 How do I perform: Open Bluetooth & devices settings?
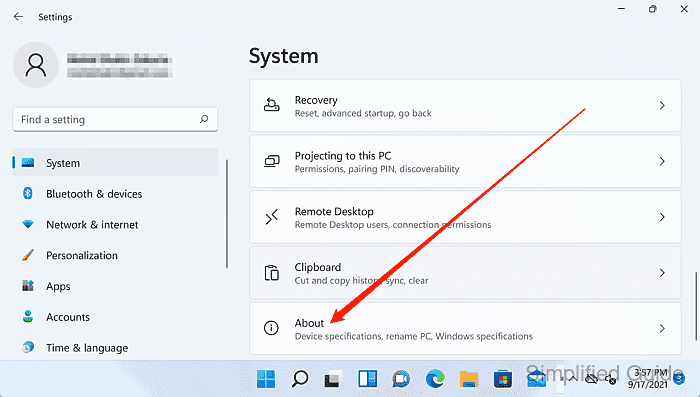[115, 193]
